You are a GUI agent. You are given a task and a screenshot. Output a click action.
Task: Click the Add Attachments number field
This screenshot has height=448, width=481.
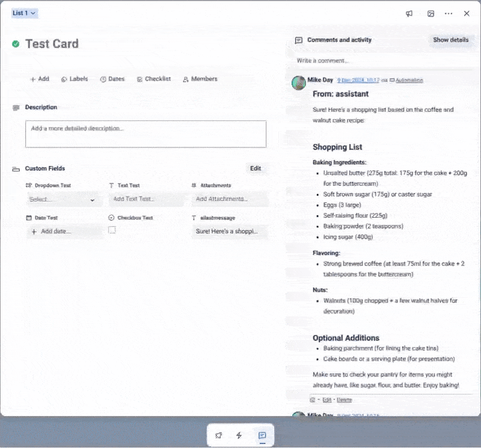click(230, 199)
